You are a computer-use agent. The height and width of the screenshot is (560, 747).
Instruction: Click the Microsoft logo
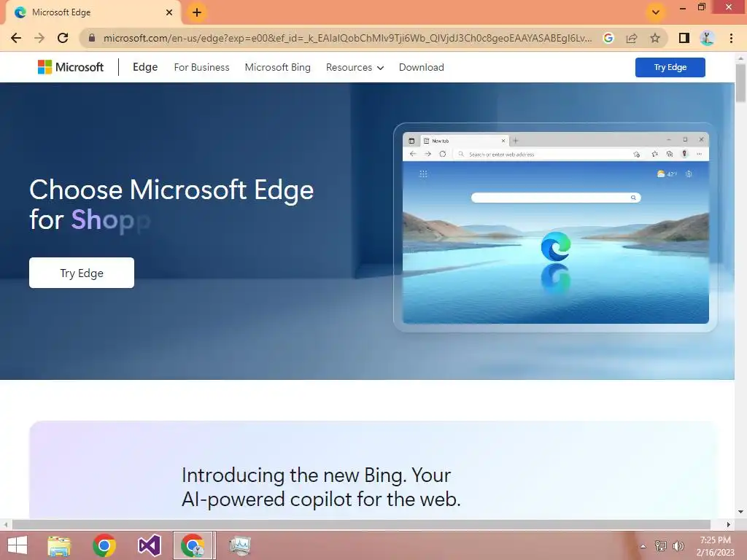tap(71, 67)
